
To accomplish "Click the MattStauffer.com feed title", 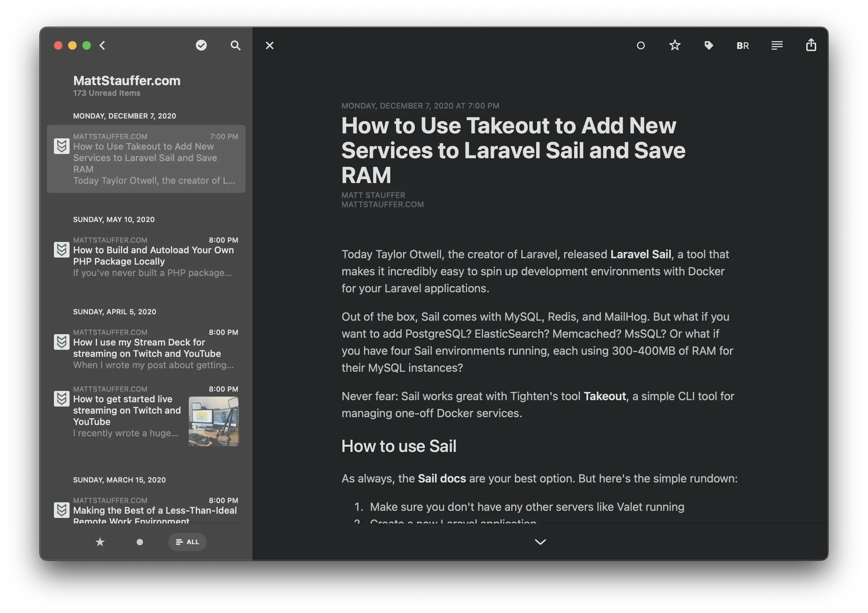I will (127, 81).
